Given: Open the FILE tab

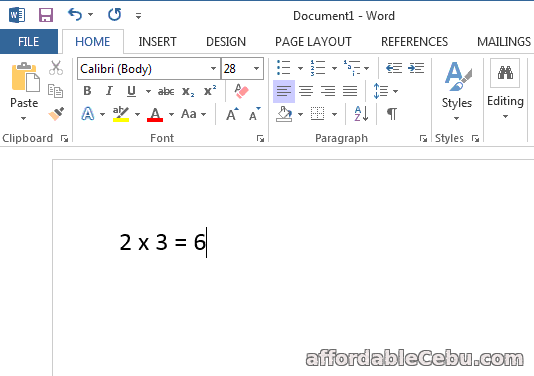Looking at the screenshot, I should (29, 42).
